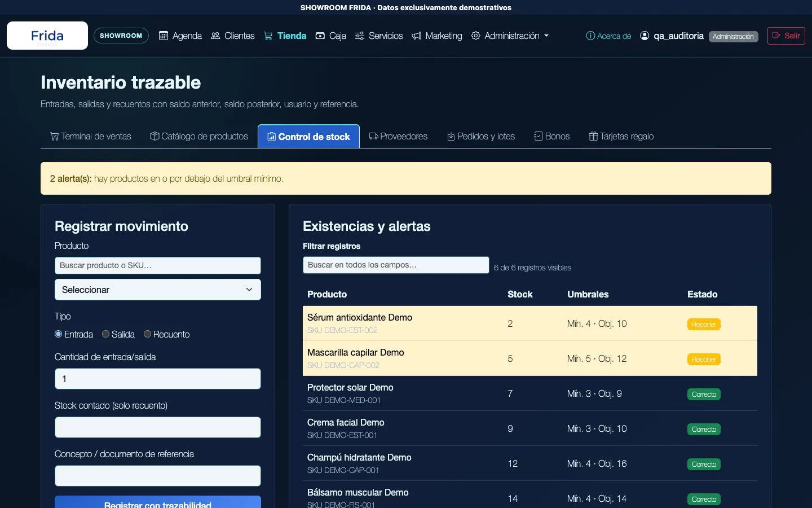812x508 pixels.
Task: Click the Terminal de ventas cart icon
Action: [x=55, y=136]
